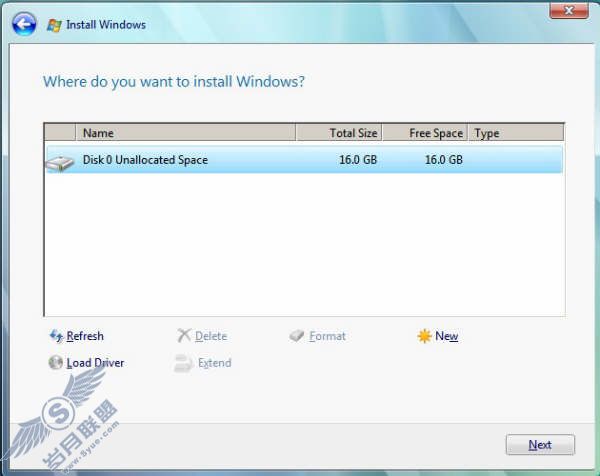Open the Refresh link
The image size is (600, 476).
85,336
